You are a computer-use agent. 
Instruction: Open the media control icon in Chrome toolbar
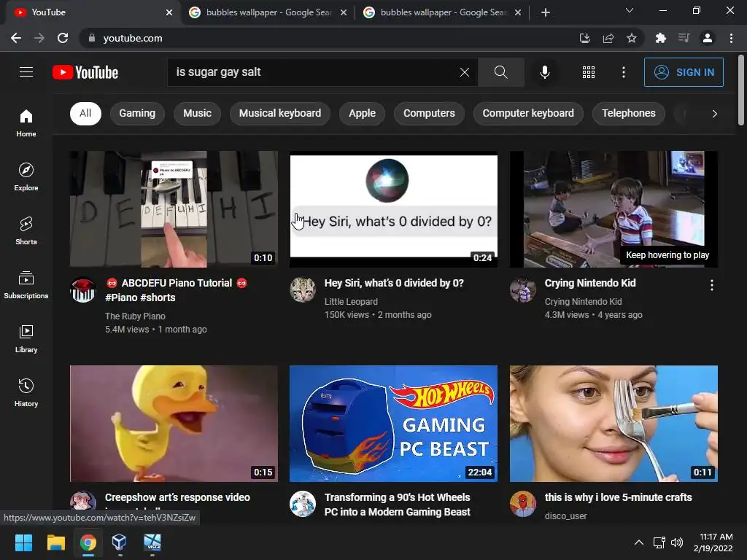684,38
